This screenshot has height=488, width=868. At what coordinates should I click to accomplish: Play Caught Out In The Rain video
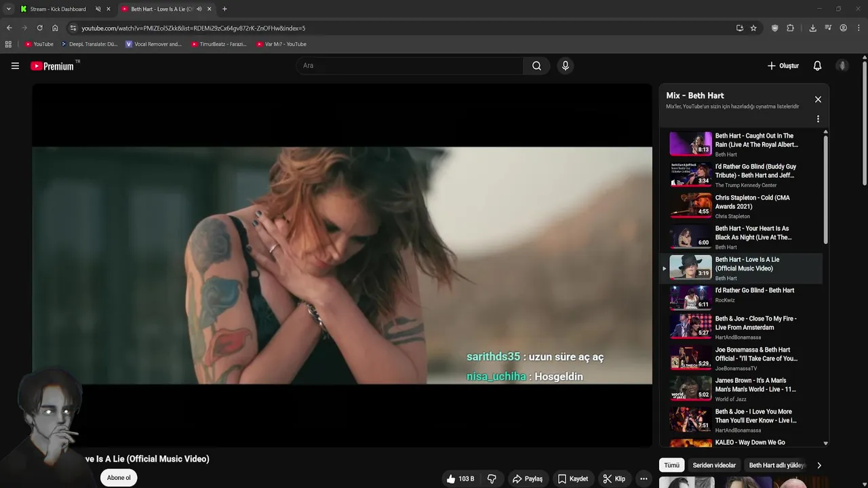(x=741, y=144)
